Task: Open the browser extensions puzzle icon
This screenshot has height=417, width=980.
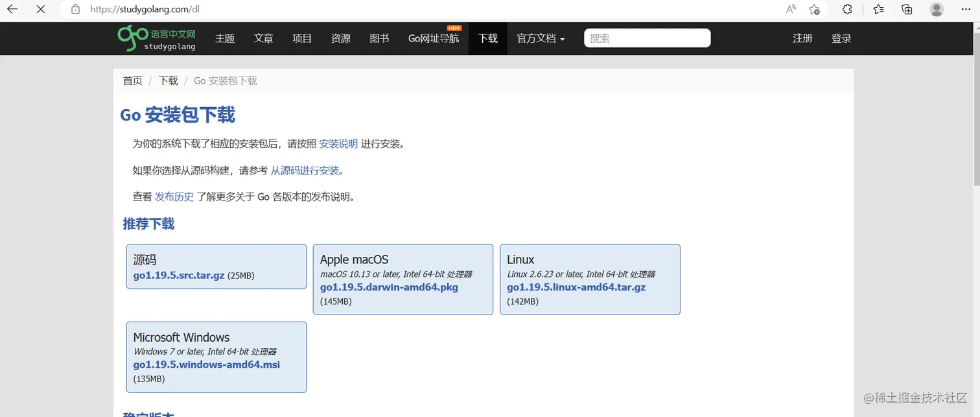Action: [847, 9]
